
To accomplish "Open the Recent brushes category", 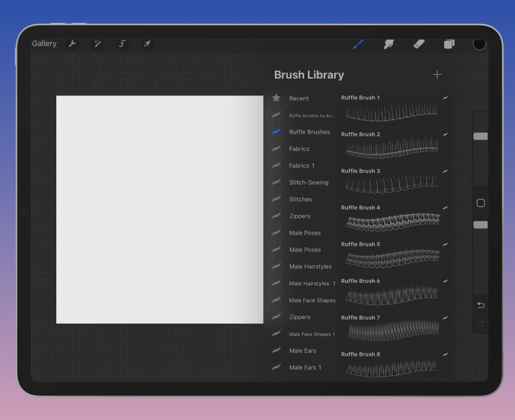I will (x=299, y=98).
